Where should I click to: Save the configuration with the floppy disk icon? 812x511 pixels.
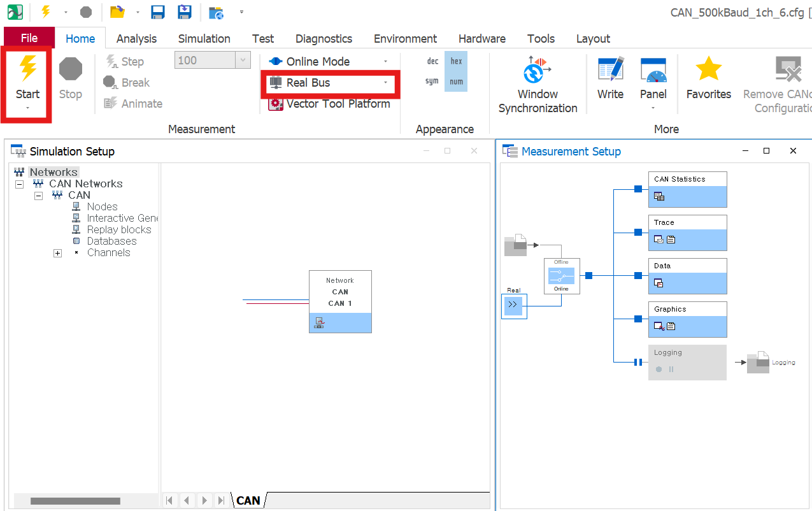pos(158,11)
